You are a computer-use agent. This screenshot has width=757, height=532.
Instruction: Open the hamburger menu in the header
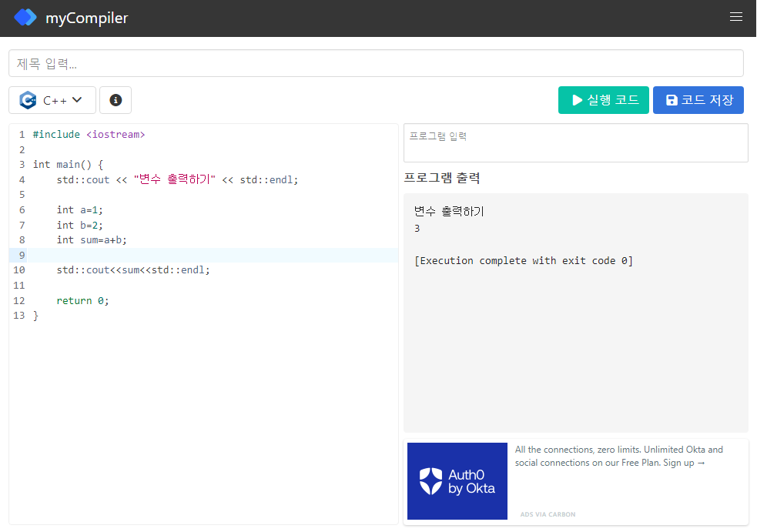(735, 17)
